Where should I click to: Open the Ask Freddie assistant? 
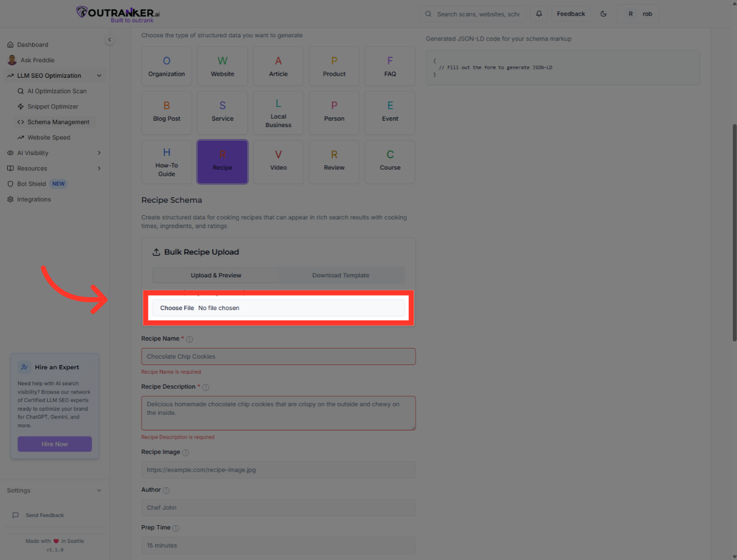[37, 60]
